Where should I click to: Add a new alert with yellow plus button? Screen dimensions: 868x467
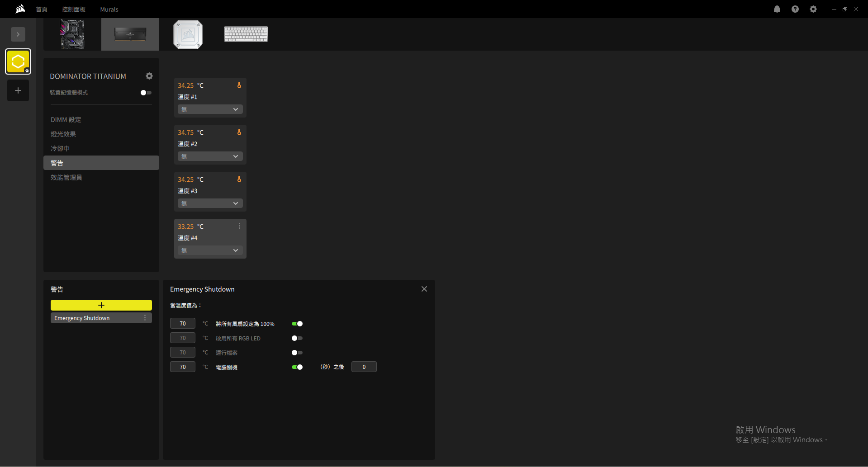click(x=101, y=305)
